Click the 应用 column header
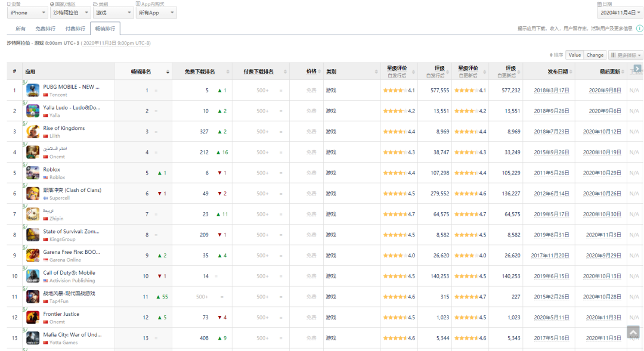This screenshot has height=351, width=644. pyautogui.click(x=30, y=72)
